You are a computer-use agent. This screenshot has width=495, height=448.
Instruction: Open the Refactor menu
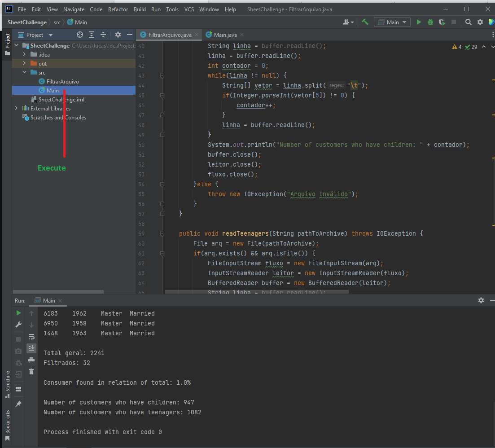click(118, 9)
